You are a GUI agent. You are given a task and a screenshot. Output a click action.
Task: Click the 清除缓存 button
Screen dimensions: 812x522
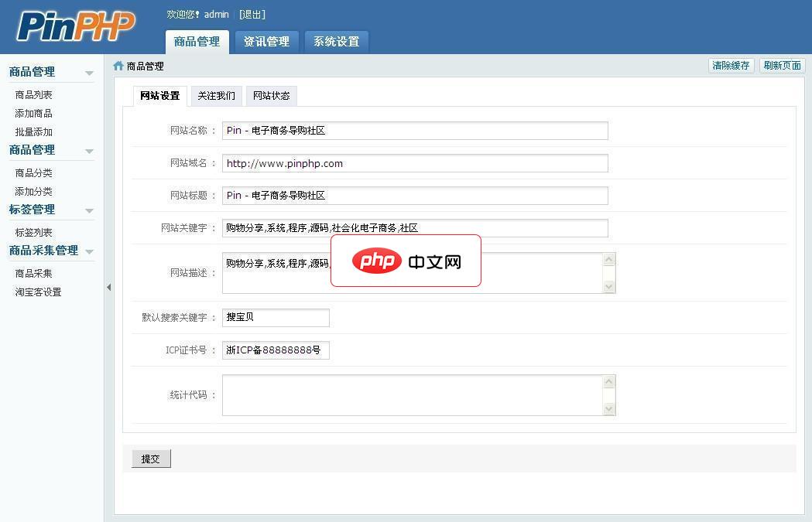(731, 66)
